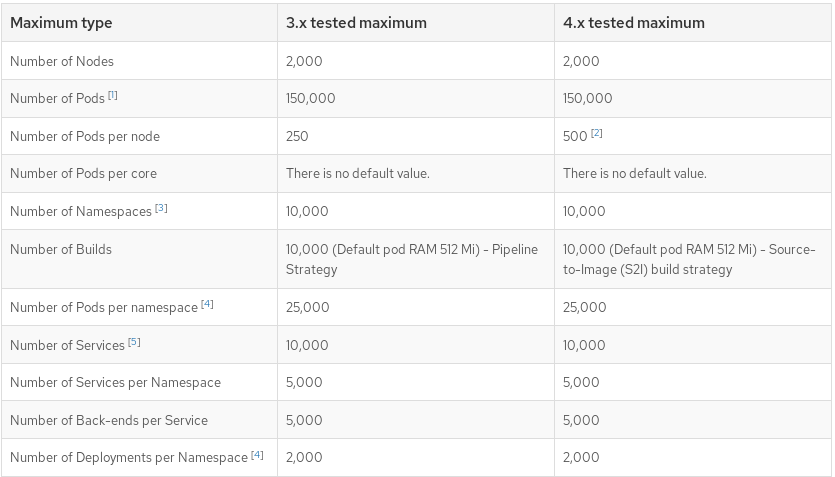Open footnote [2] beside the 500 value
This screenshot has height=477, width=835.
(596, 133)
